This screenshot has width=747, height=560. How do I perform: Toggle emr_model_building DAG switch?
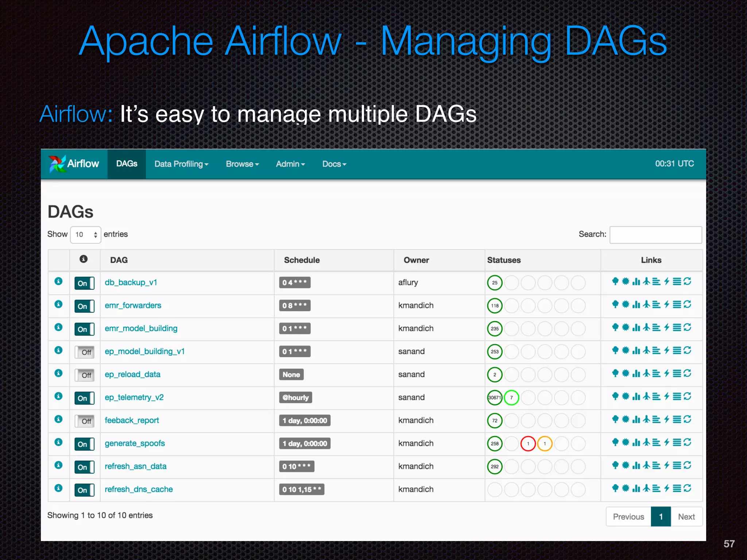pos(85,329)
